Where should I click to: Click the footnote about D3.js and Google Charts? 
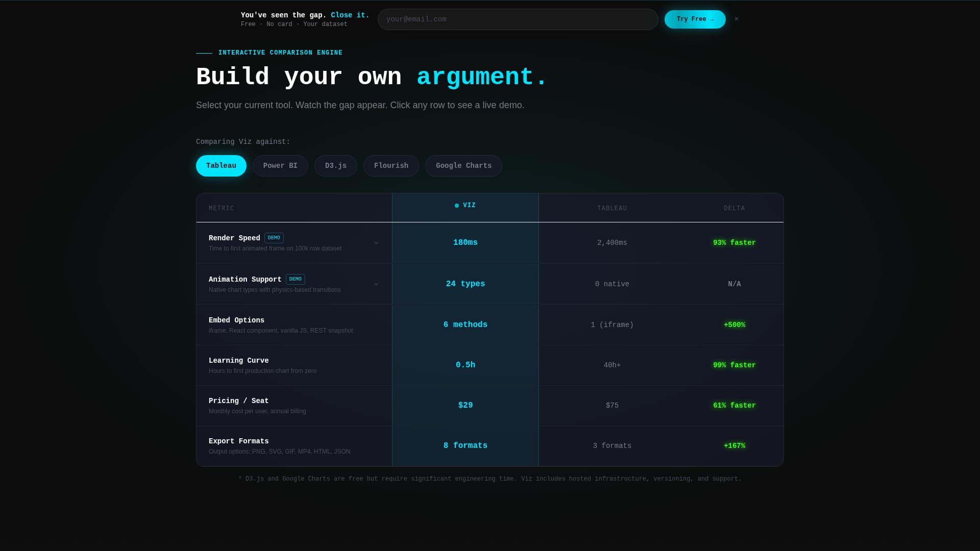tap(490, 479)
